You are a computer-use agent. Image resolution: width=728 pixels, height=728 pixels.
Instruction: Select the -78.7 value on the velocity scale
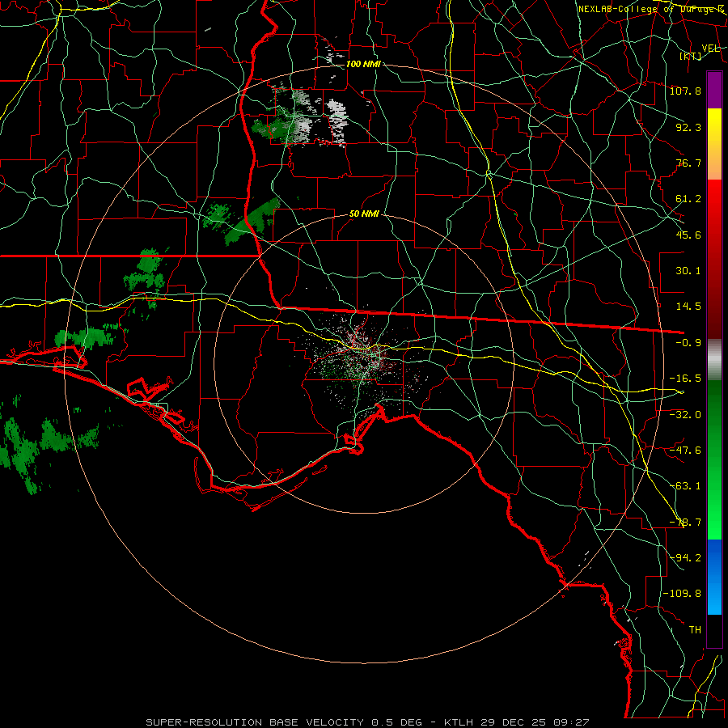click(685, 523)
